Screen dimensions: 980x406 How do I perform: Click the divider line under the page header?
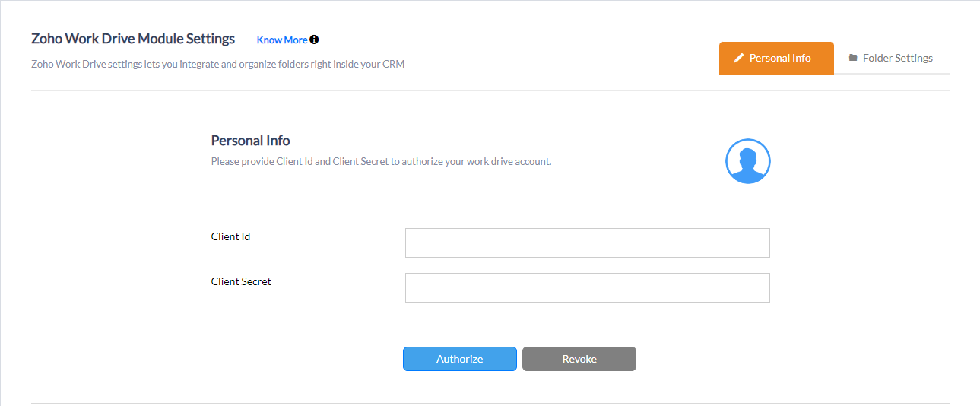490,90
